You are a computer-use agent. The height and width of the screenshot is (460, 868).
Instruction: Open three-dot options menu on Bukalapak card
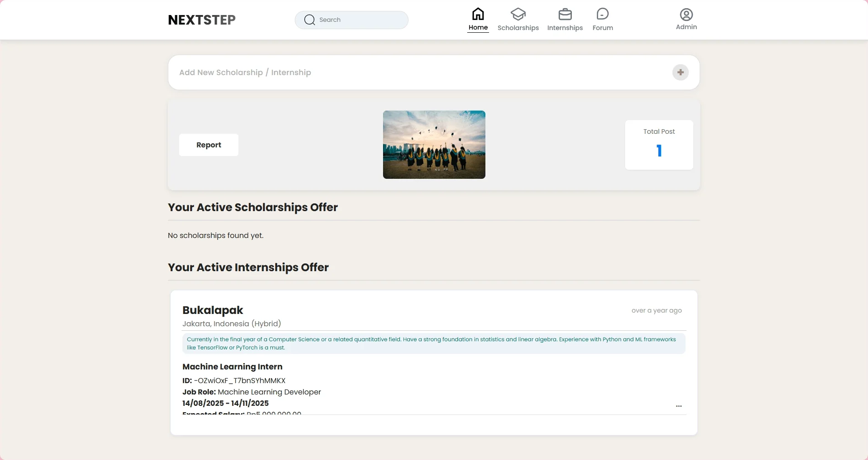[x=679, y=406]
